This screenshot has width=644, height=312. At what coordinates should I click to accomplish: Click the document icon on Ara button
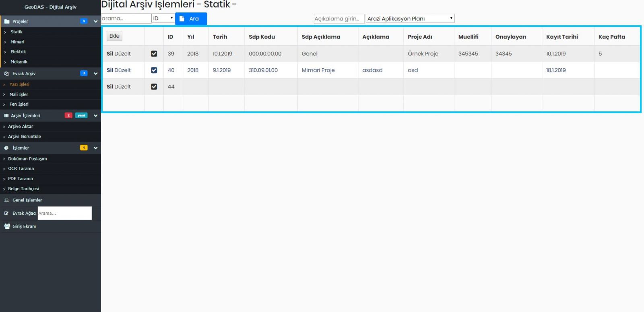click(x=182, y=18)
